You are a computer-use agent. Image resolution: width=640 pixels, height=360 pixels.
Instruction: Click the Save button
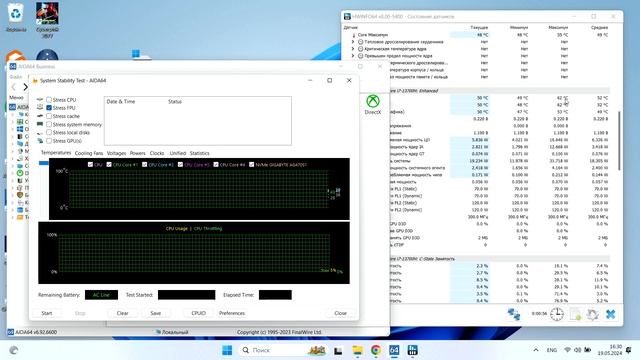click(156, 313)
